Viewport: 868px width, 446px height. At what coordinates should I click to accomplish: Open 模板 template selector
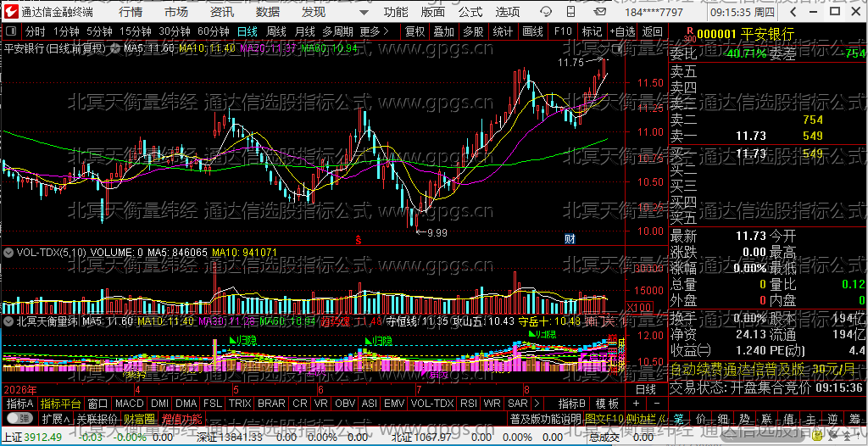tap(607, 404)
